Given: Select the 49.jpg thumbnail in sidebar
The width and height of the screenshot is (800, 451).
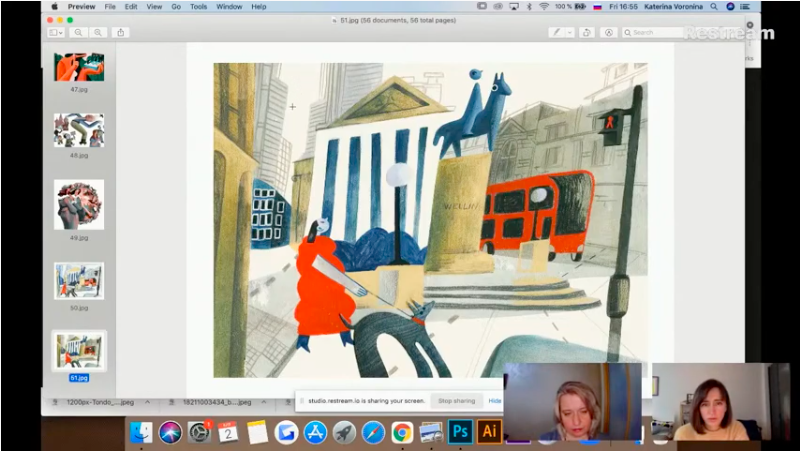Looking at the screenshot, I should click(78, 204).
